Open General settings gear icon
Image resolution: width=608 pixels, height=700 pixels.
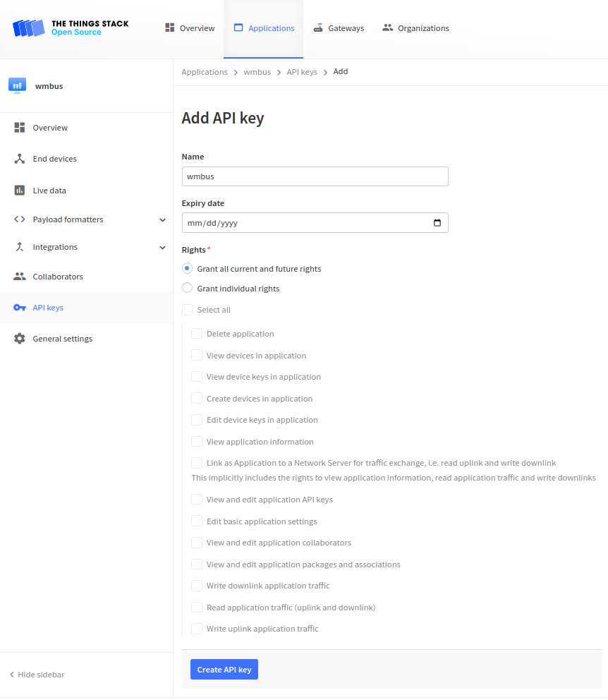click(20, 338)
